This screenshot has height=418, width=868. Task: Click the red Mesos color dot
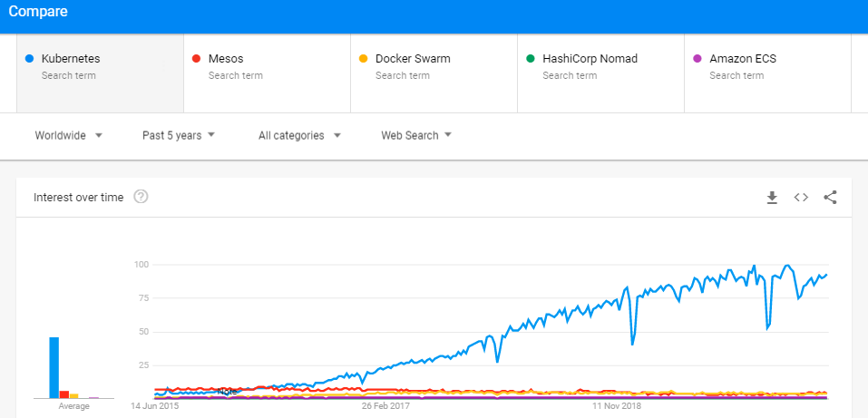pyautogui.click(x=196, y=59)
